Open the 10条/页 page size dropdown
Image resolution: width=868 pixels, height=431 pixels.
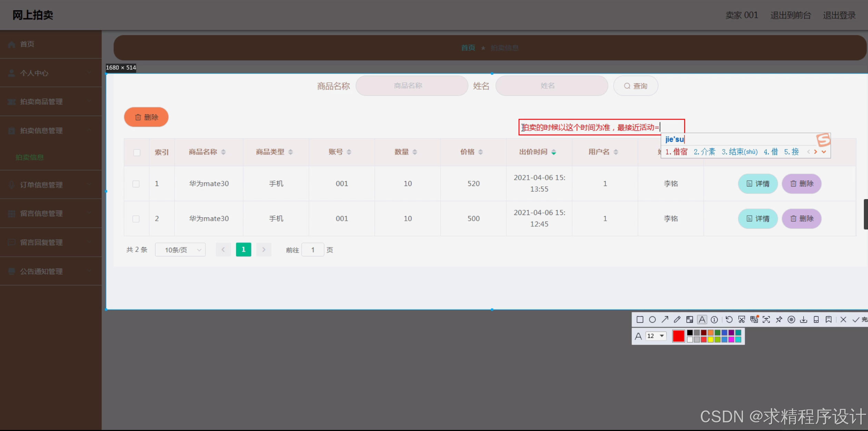180,250
